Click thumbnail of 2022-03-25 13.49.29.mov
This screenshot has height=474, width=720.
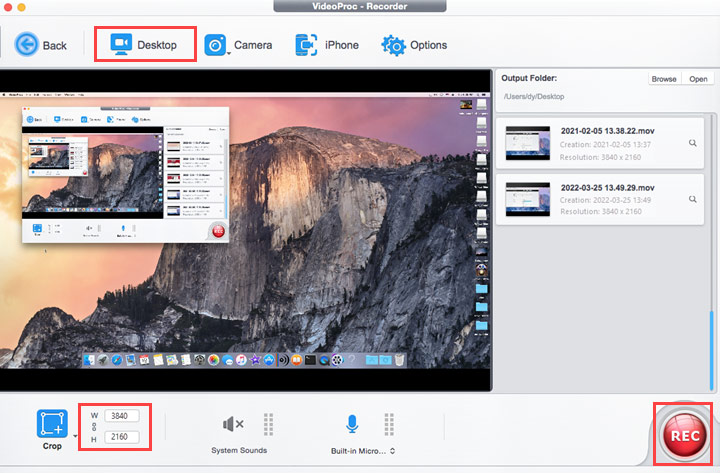(528, 199)
